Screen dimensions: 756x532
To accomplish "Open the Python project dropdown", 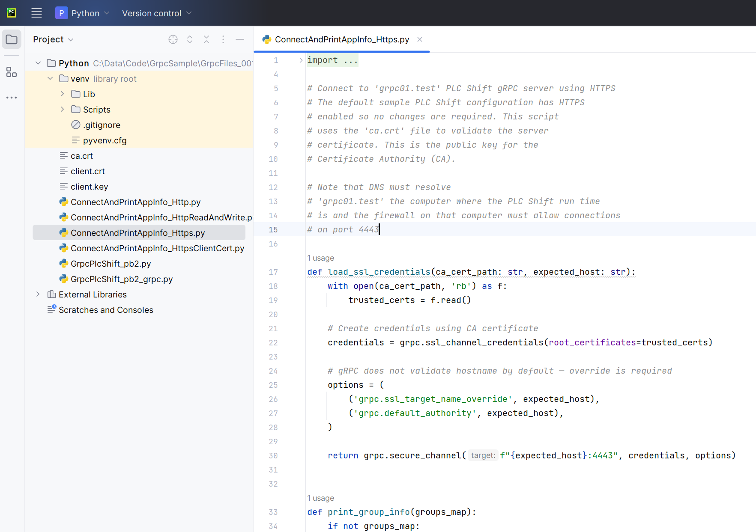I will 90,13.
